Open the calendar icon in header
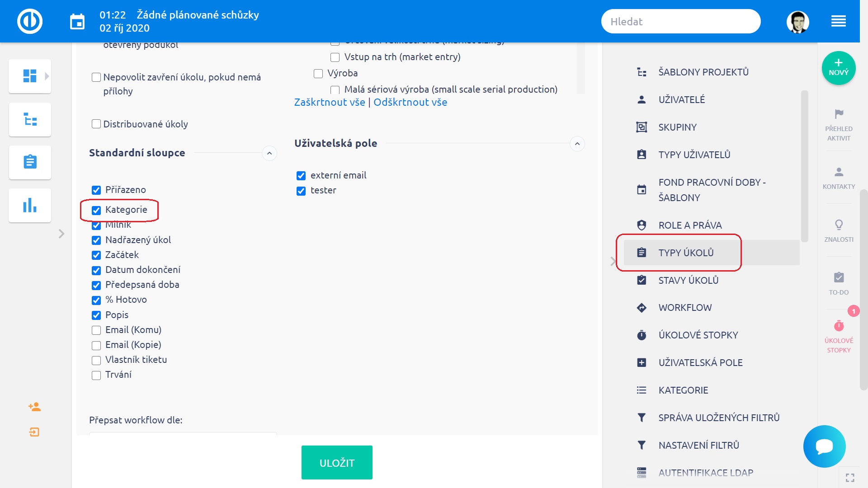868x488 pixels. tap(77, 21)
